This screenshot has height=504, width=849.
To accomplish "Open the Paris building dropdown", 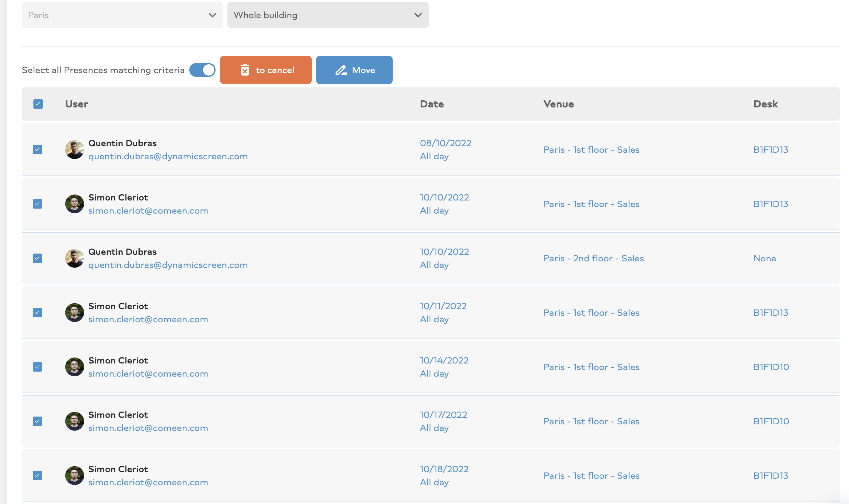I will (x=122, y=15).
